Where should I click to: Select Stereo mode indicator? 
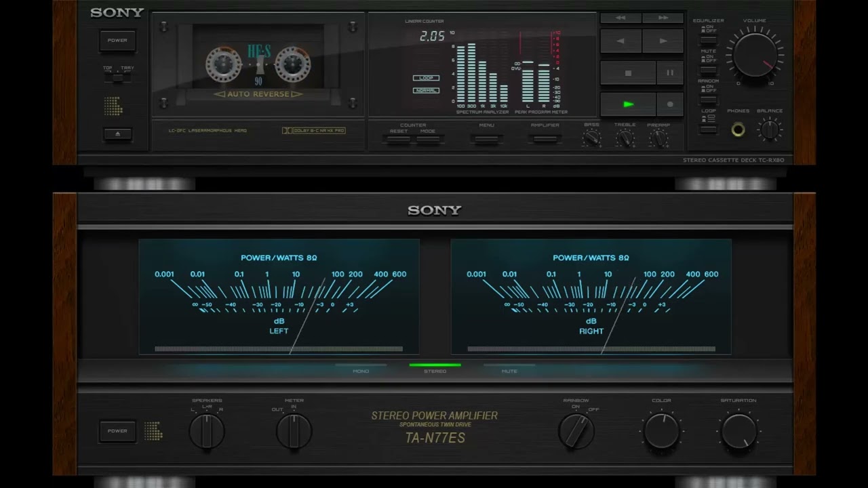click(435, 367)
